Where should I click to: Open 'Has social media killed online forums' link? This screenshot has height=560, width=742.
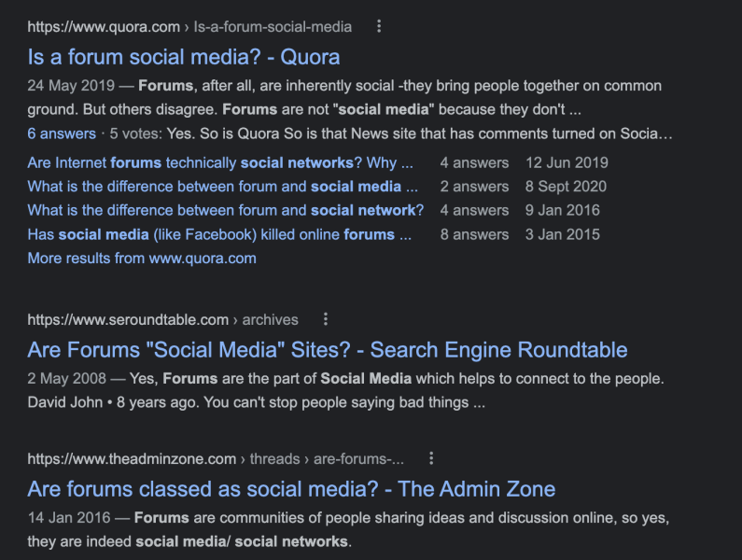pyautogui.click(x=219, y=234)
